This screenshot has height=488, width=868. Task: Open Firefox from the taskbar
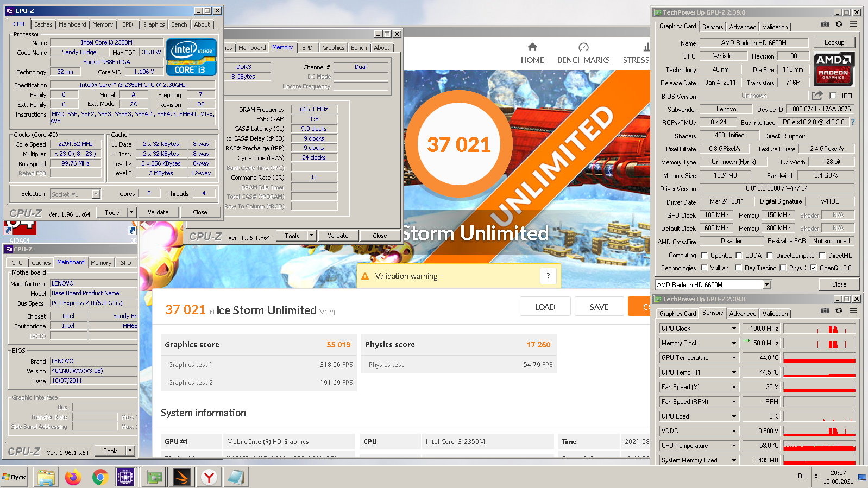tap(73, 477)
